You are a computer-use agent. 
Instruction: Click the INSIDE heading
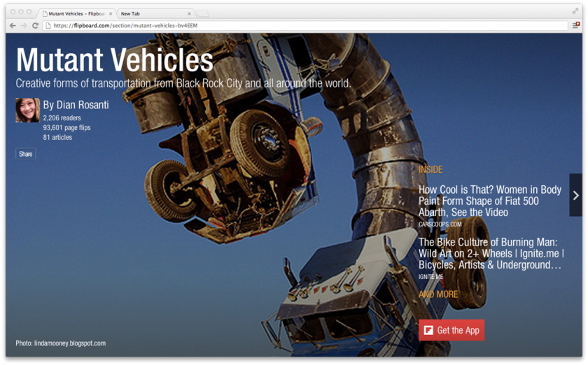coord(430,169)
